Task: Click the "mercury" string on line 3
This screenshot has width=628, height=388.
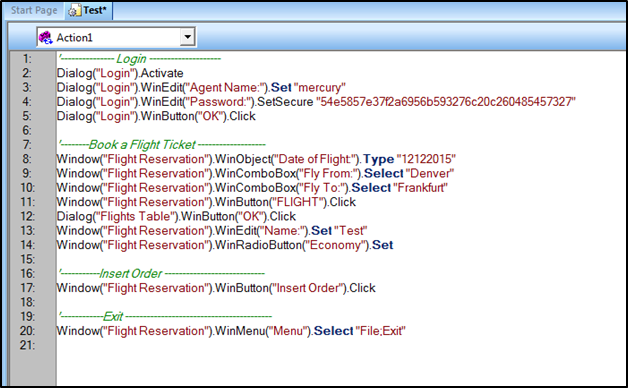Action: click(320, 88)
